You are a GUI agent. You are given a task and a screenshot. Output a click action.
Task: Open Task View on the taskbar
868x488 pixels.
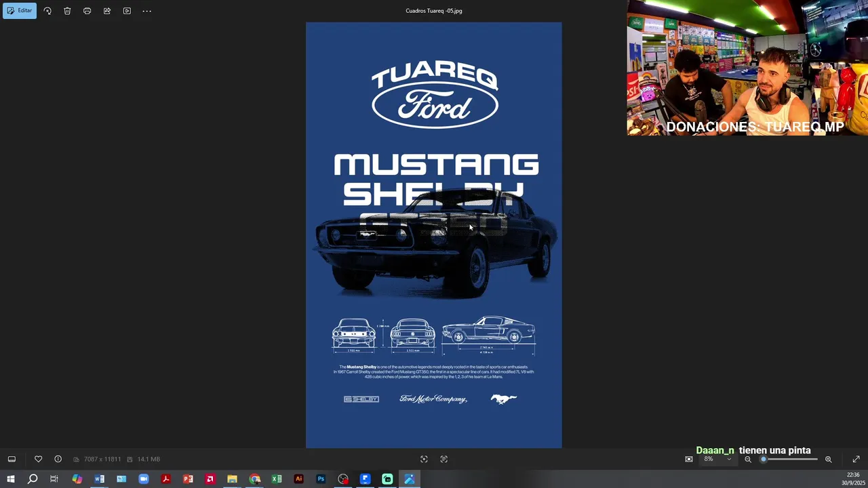coord(54,479)
